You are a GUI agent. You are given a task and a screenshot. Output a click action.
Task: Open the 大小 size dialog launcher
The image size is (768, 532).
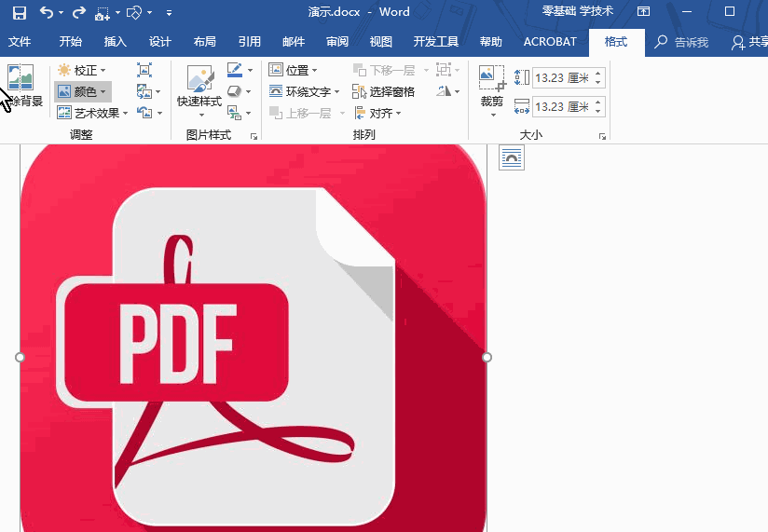(602, 137)
